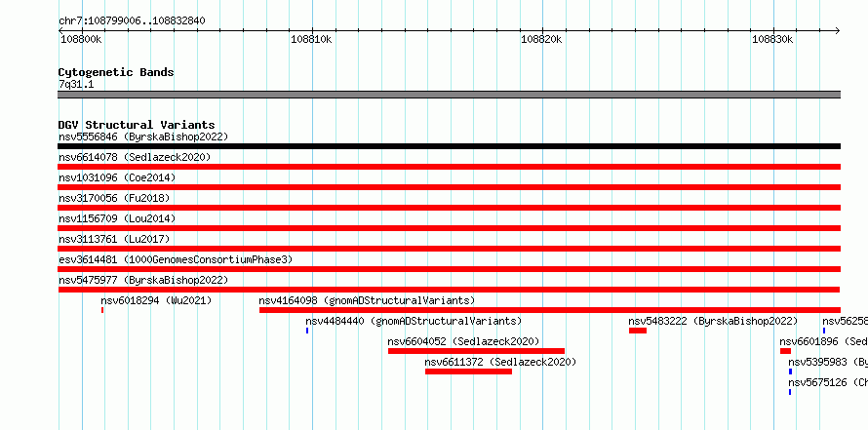Click the tiny red marker for nsv6018294
The width and height of the screenshot is (868, 430).
tap(102, 310)
